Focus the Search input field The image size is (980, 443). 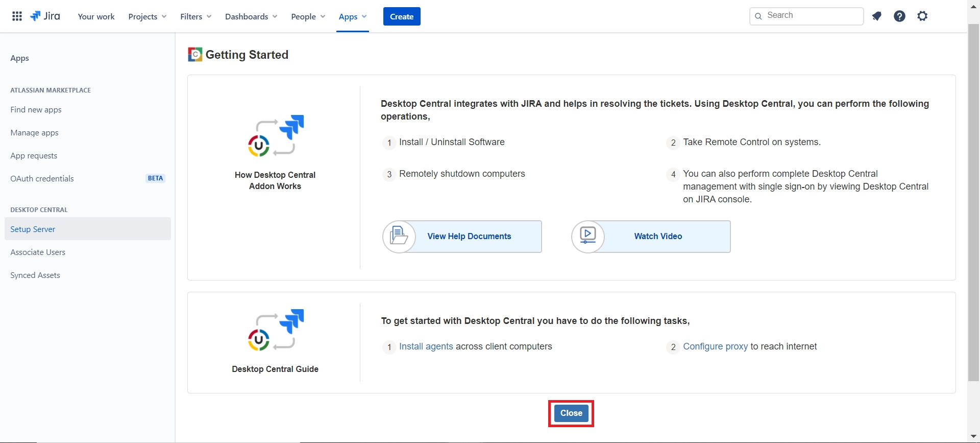[x=806, y=16]
